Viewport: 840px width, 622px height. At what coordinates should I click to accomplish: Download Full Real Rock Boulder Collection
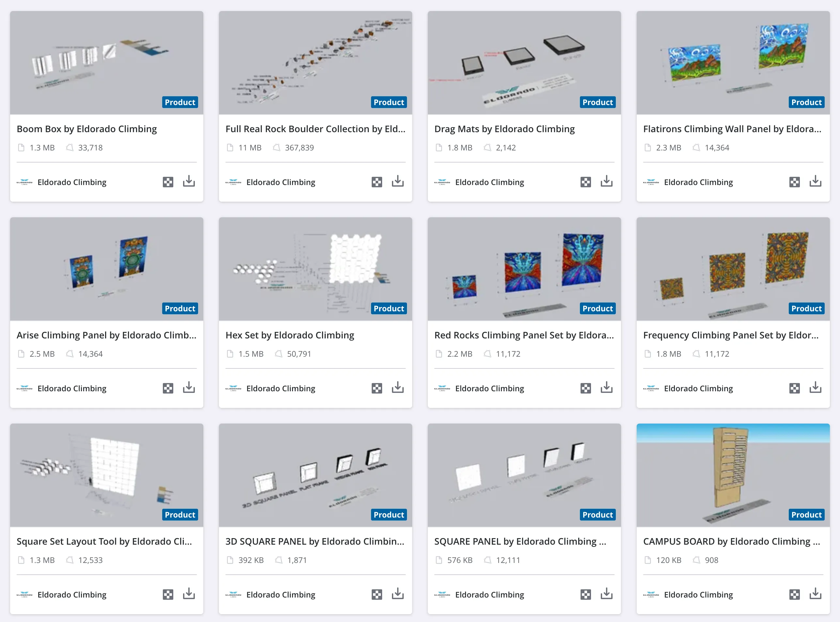[x=397, y=181]
